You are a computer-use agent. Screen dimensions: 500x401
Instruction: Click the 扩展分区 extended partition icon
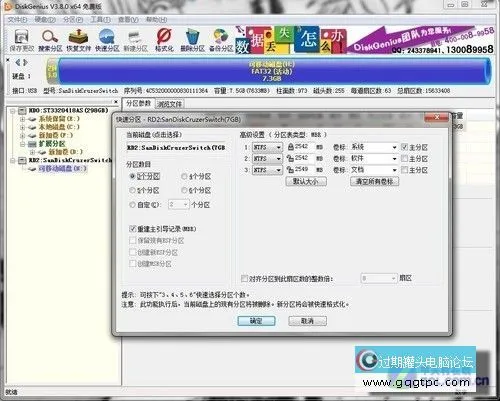click(32, 144)
